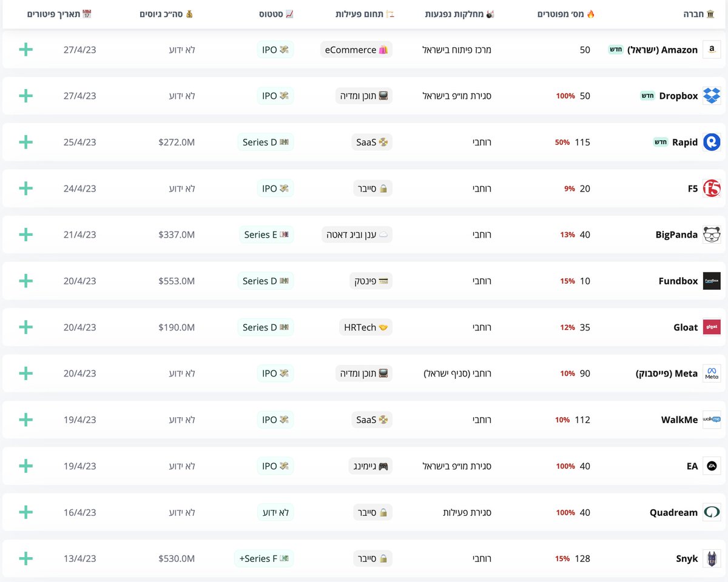Expand the F5 row with plus
Viewport: 728px width, 582px height.
25,189
